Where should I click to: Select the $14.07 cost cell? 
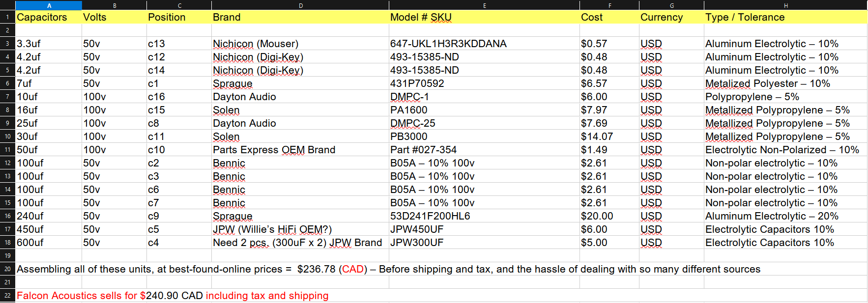609,137
